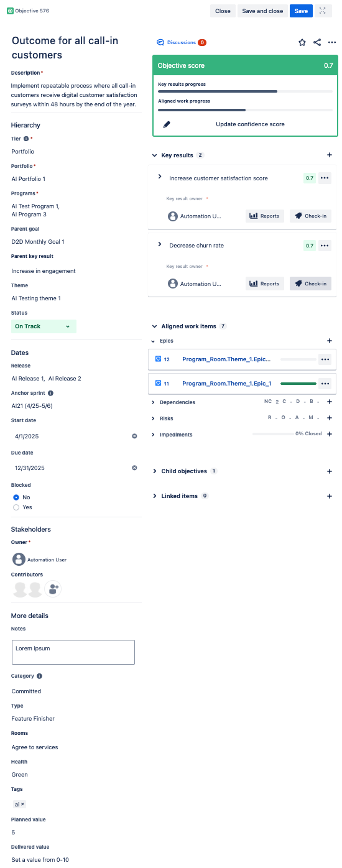Open more options for Decrease churn rate

(x=325, y=246)
